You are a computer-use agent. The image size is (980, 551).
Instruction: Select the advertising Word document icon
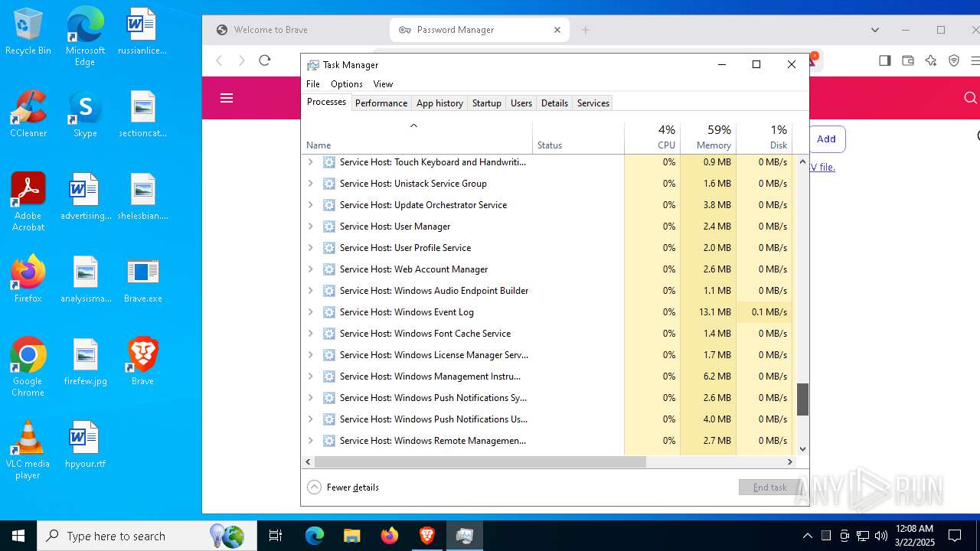86,197
